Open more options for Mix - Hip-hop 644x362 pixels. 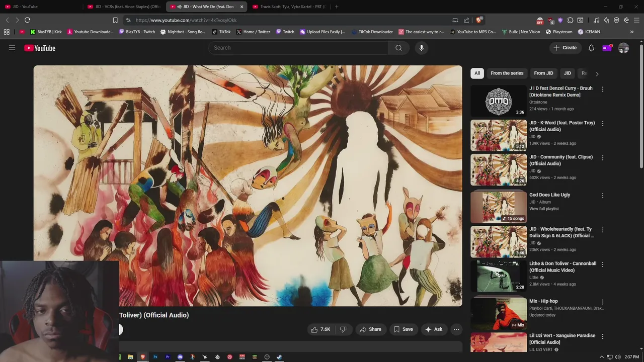(602, 302)
